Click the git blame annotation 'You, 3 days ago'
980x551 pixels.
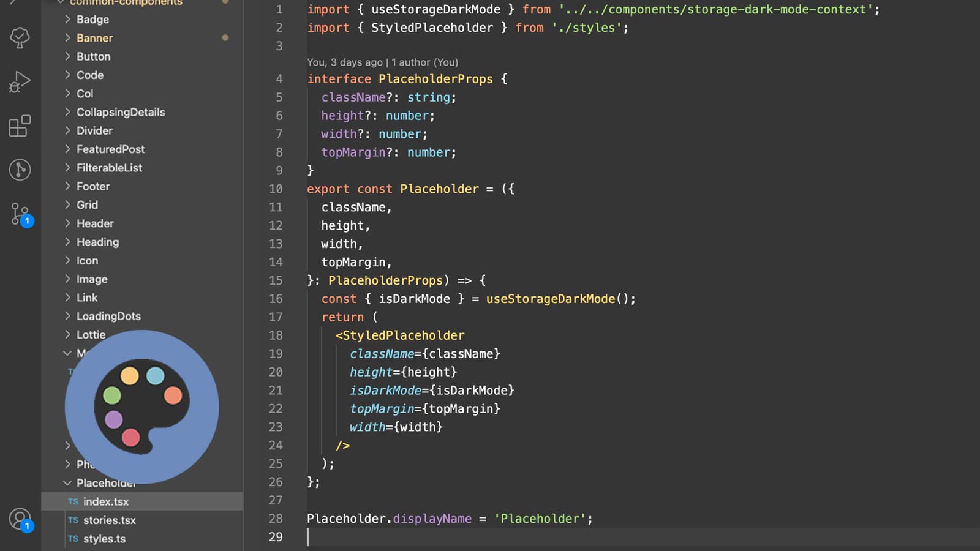coord(345,62)
